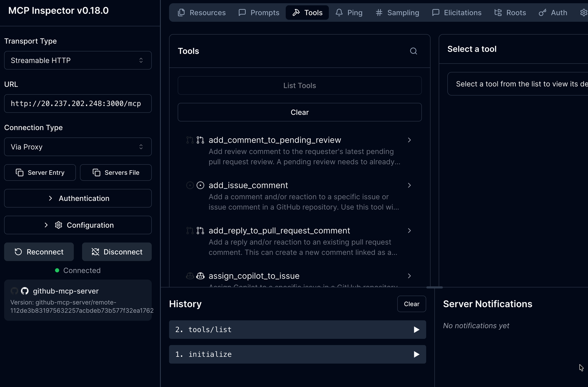Click the hash icon on Sampling tab
This screenshot has width=588, height=387.
pos(379,13)
